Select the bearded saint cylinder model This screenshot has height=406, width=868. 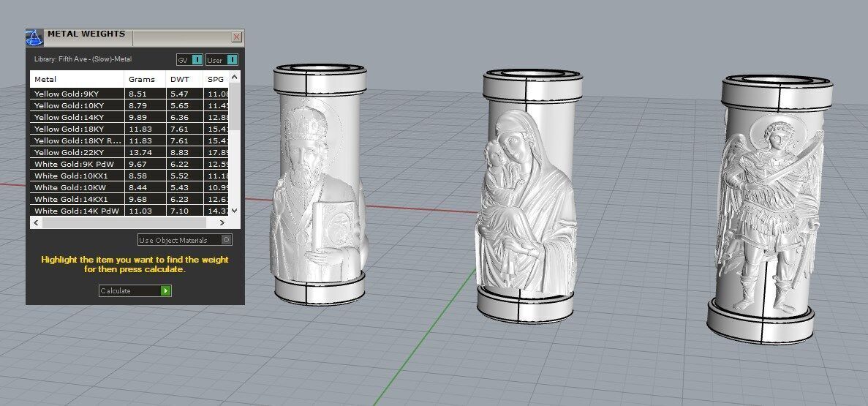tap(320, 184)
